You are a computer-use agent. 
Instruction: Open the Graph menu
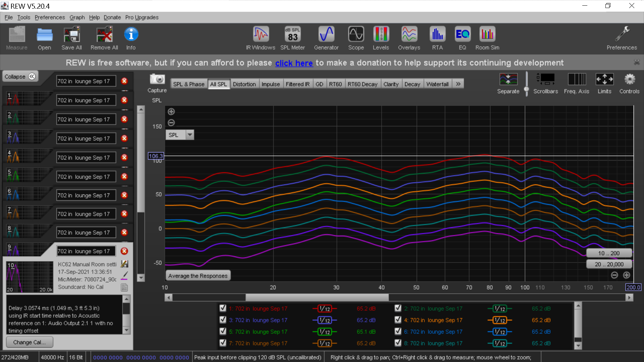pos(77,17)
